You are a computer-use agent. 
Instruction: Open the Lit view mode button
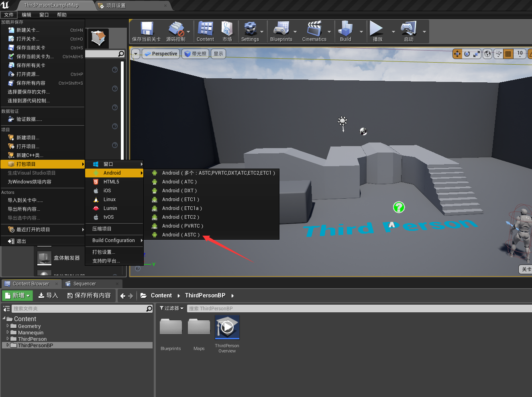coord(196,54)
